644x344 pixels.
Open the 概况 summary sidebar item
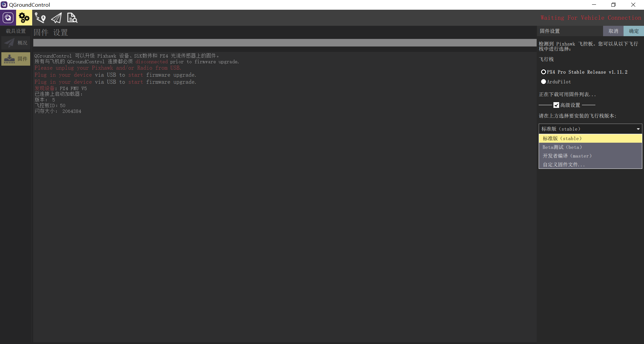16,43
